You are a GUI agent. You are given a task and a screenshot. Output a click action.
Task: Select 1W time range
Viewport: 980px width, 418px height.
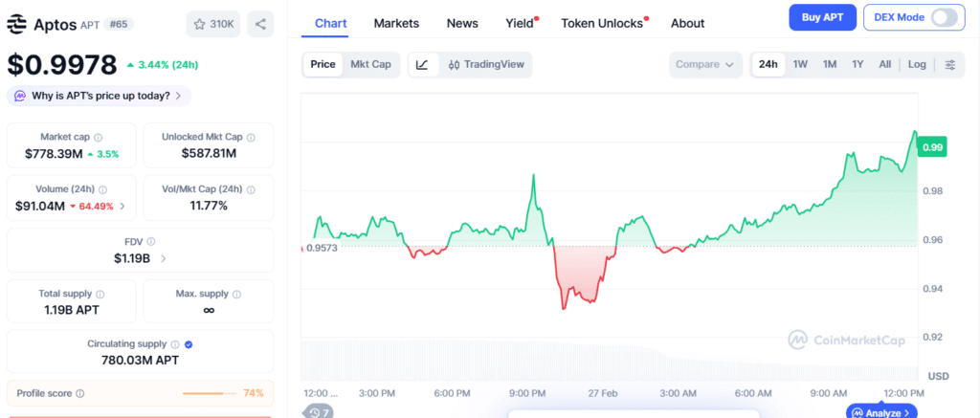pos(800,64)
